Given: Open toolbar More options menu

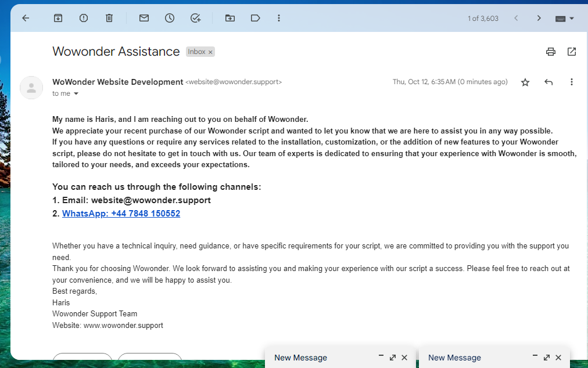Looking at the screenshot, I should (279, 18).
